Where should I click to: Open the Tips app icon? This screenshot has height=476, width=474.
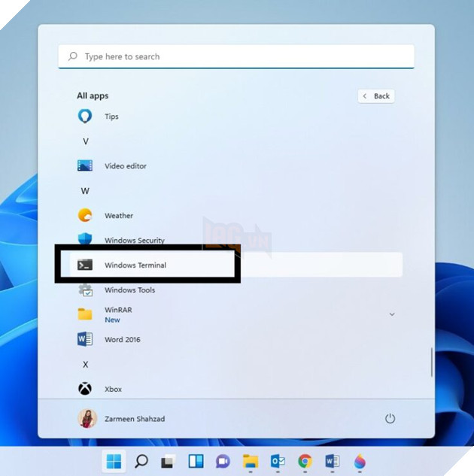pos(85,117)
